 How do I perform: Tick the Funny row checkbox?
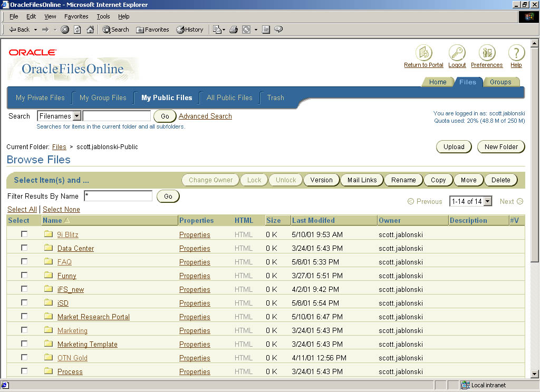pyautogui.click(x=24, y=276)
